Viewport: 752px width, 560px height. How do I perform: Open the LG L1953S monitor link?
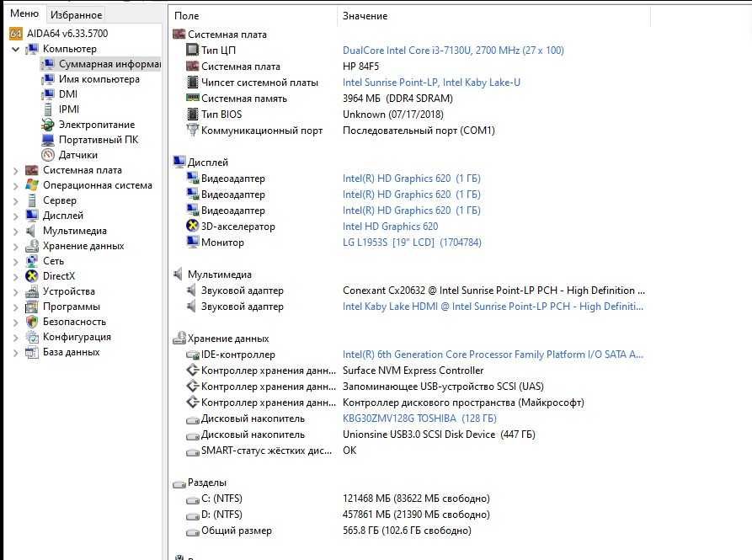(412, 243)
